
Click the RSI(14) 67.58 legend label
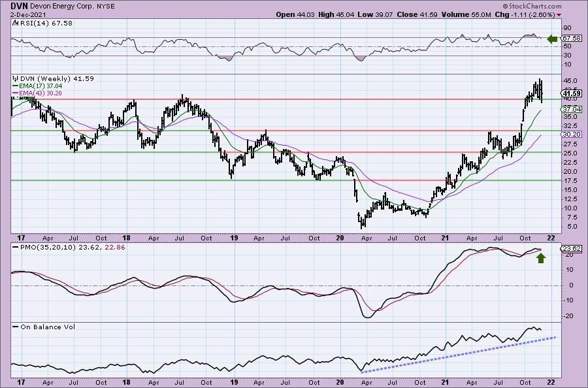click(45, 23)
